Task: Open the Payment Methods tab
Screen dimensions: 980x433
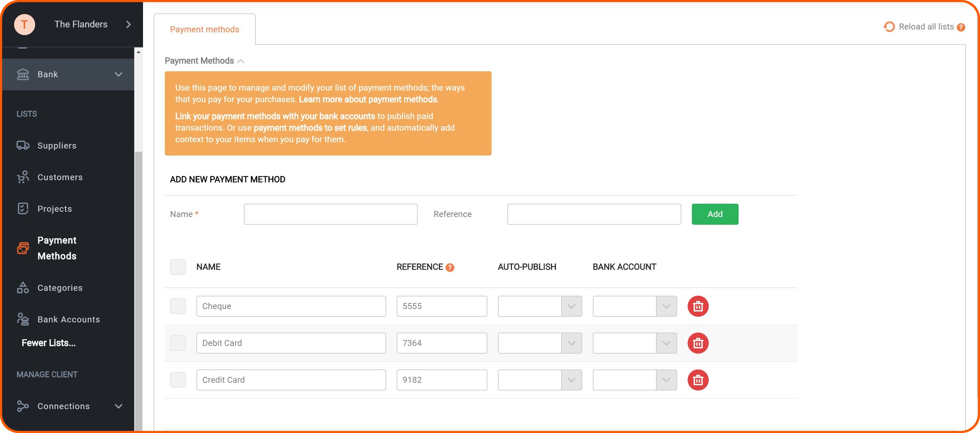Action: 205,29
